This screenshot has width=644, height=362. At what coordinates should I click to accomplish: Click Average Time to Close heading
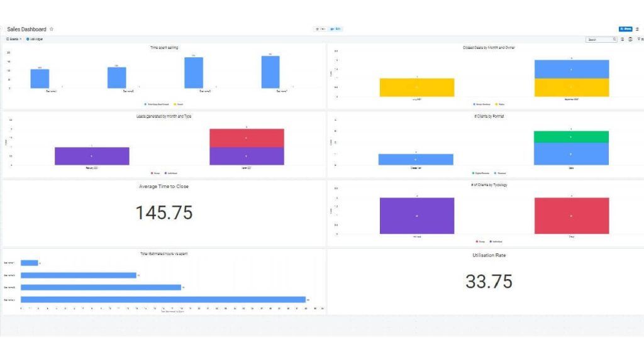164,186
